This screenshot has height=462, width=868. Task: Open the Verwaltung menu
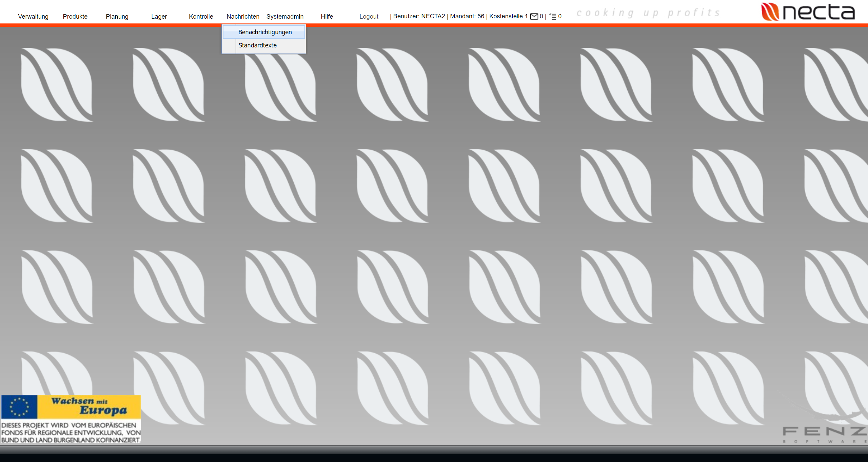click(x=33, y=17)
